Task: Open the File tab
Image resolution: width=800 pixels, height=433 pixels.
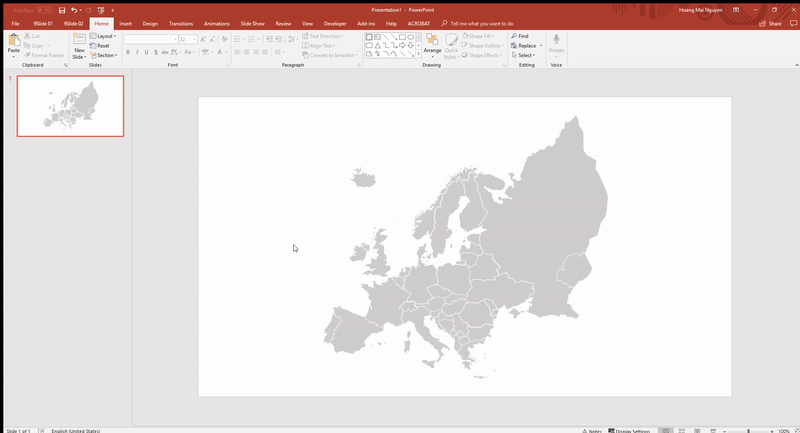Action: click(x=15, y=23)
